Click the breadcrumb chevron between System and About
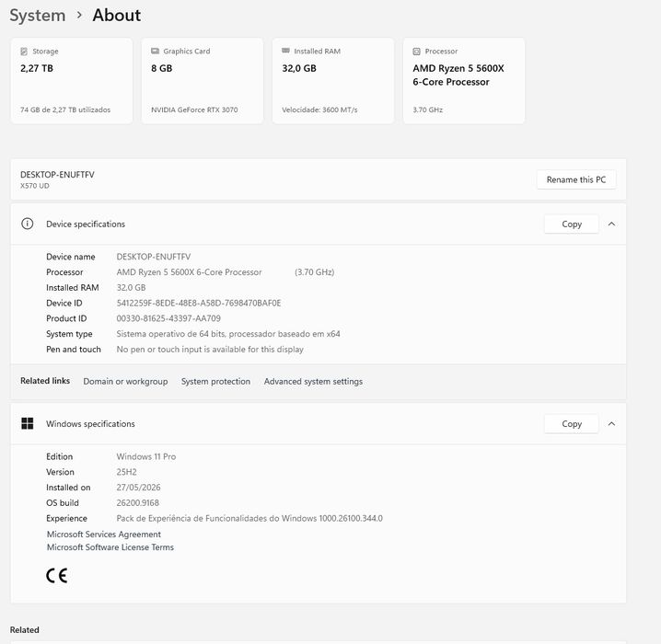661x644 pixels. [79, 16]
